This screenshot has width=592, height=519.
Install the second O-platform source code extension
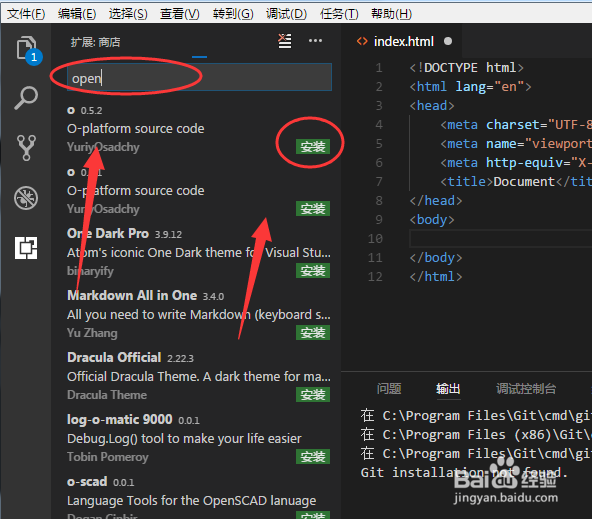[313, 208]
